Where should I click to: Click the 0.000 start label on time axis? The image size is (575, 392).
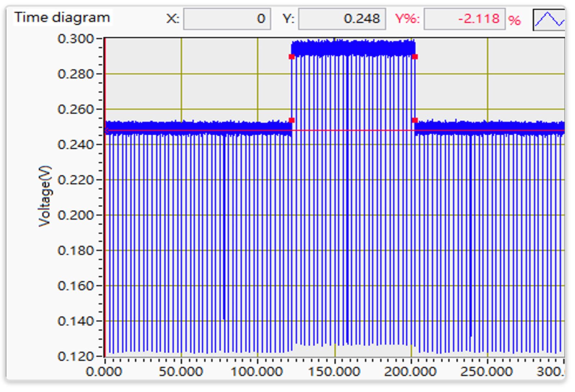[104, 372]
